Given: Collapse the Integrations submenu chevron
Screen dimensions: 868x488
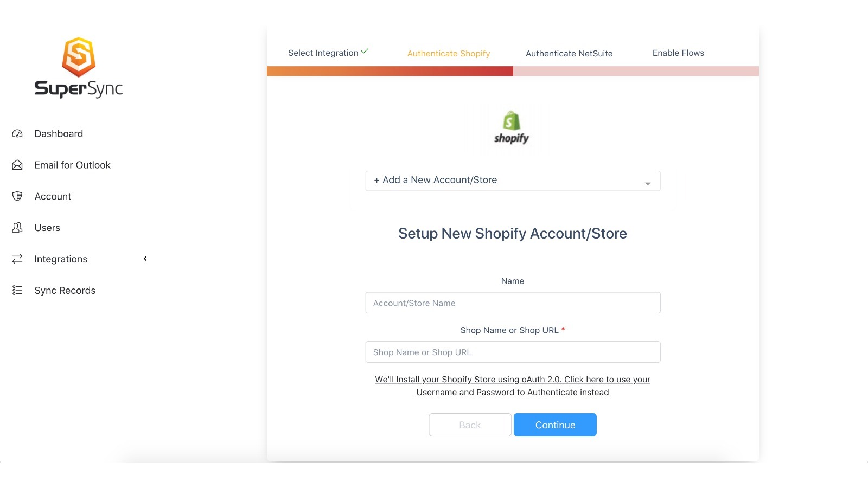Looking at the screenshot, I should (x=145, y=259).
